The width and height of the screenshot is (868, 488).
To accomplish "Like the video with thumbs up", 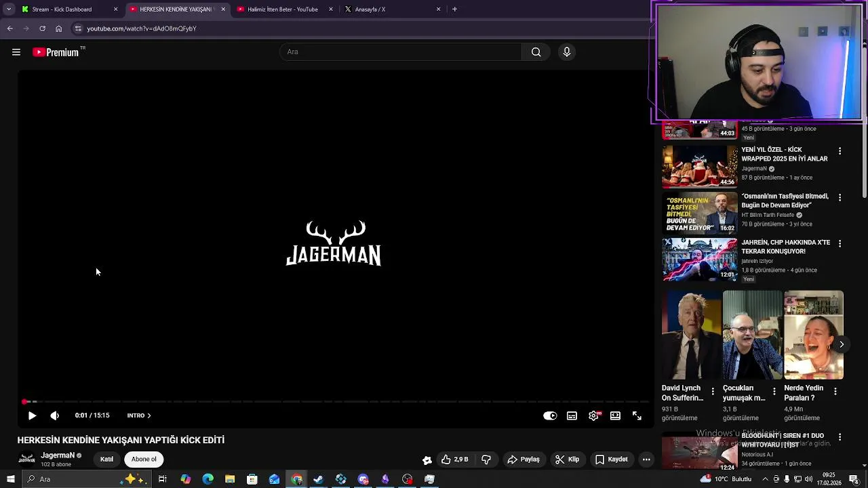I will click(x=454, y=460).
